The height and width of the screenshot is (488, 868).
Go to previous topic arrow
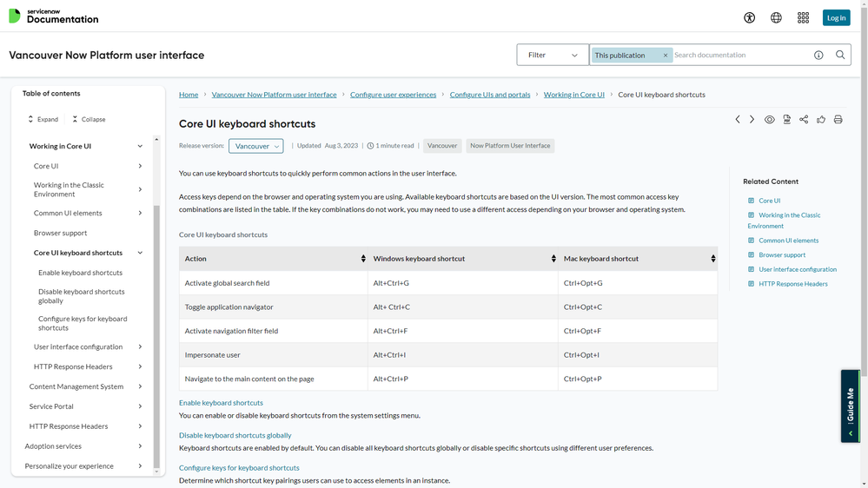point(738,120)
